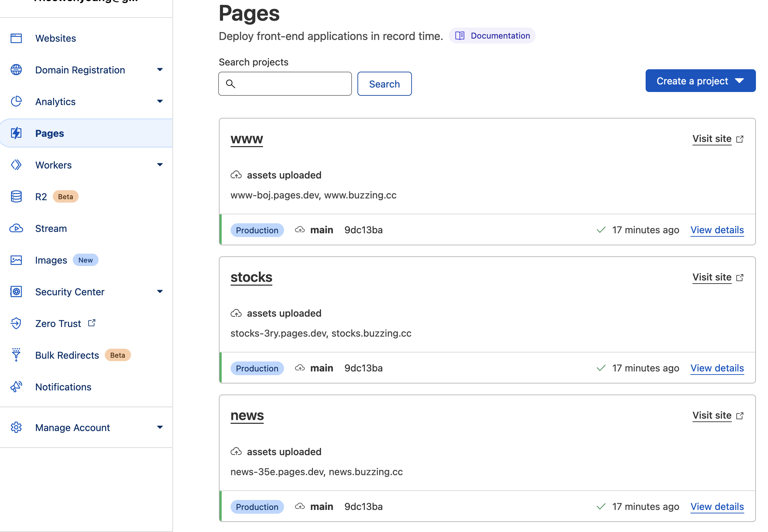Click Visit site for stocks project
The height and width of the screenshot is (532, 768).
(x=712, y=277)
